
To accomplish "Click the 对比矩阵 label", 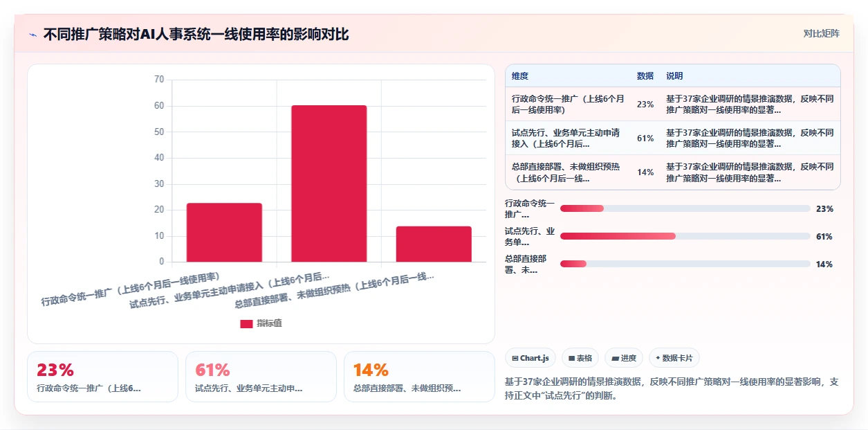I will [822, 33].
